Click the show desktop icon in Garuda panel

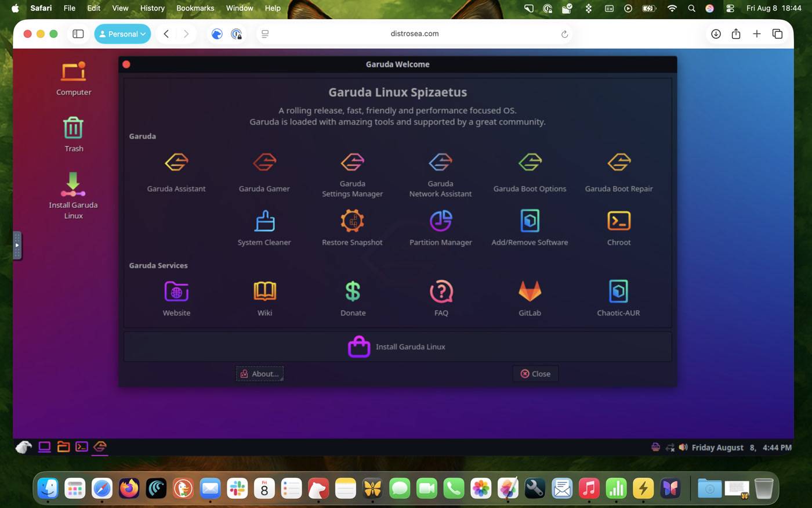click(x=45, y=447)
